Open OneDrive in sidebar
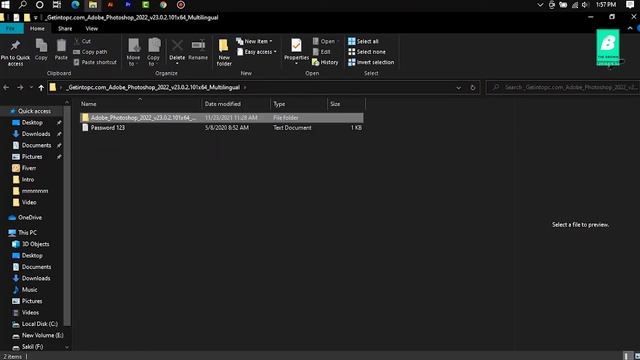Screen dimensions: 640x360 [30, 218]
